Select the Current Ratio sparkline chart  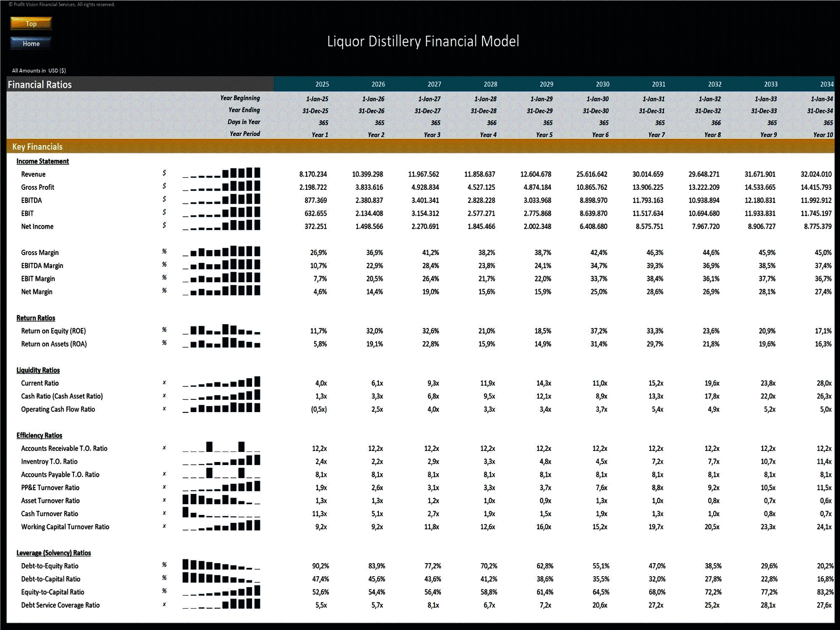[221, 382]
